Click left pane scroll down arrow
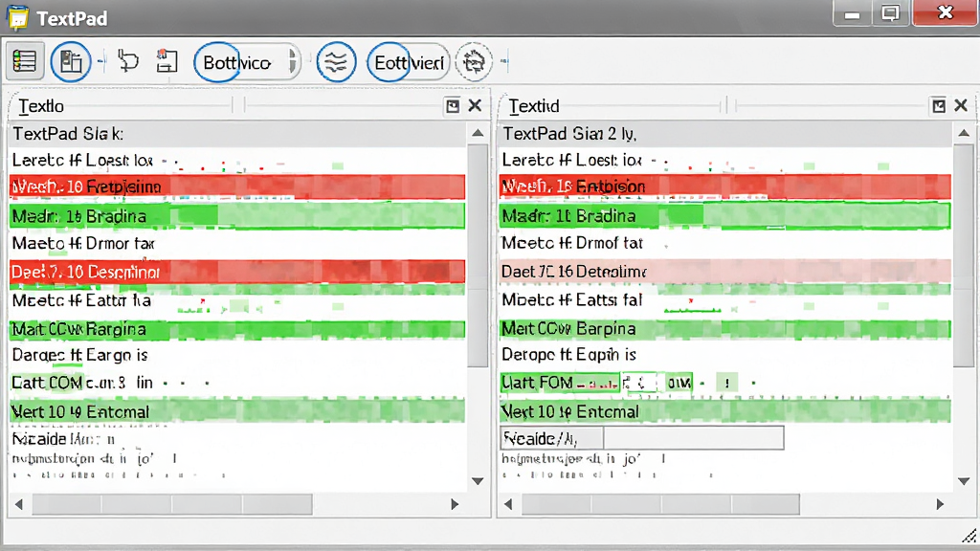The height and width of the screenshot is (551, 980). 478,481
